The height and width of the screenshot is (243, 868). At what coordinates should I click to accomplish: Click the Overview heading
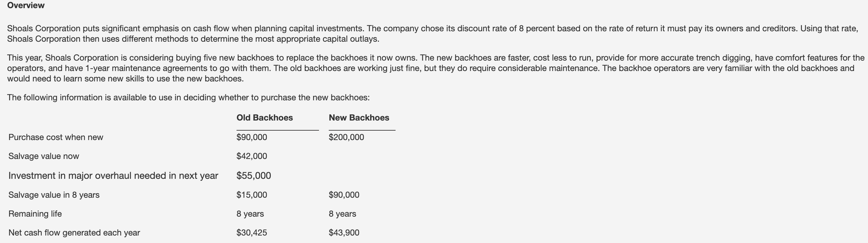point(26,6)
